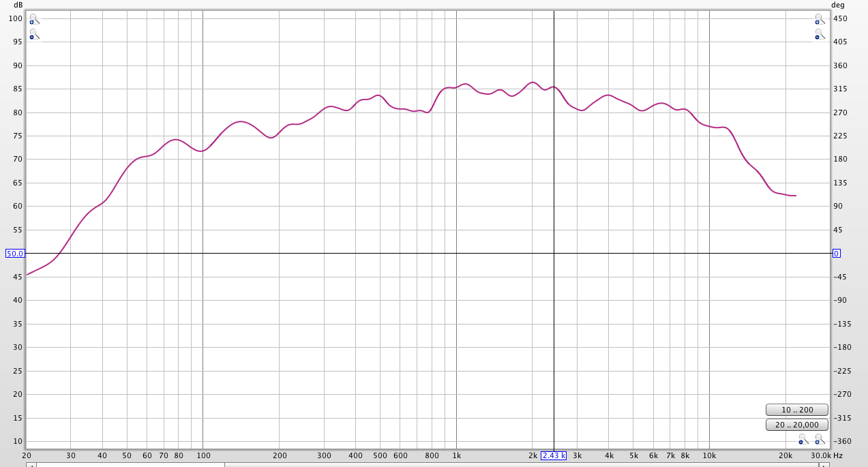Click the deg axis unit label
Viewport: 868px width, 467px height.
[x=837, y=4]
